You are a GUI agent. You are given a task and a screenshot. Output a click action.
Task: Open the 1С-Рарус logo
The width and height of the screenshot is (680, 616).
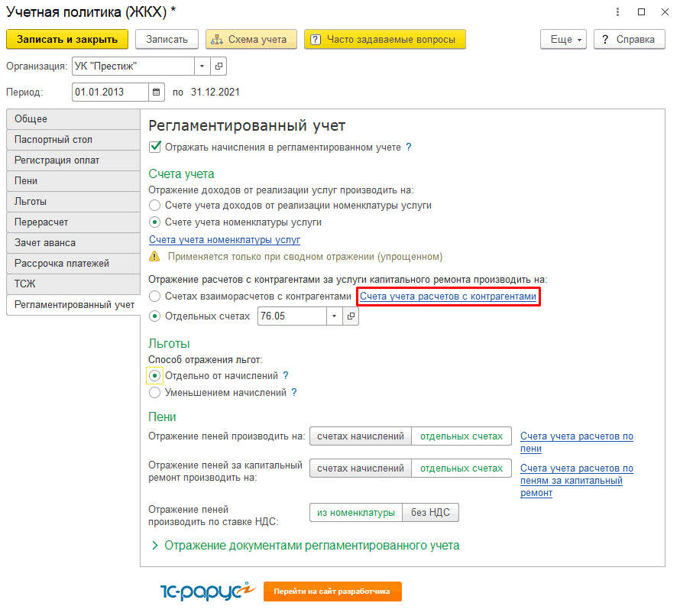click(x=206, y=591)
